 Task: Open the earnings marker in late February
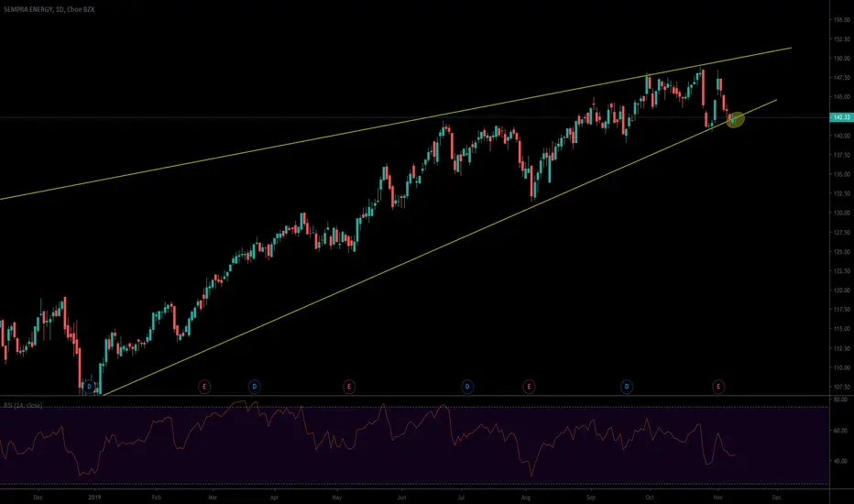tap(204, 387)
